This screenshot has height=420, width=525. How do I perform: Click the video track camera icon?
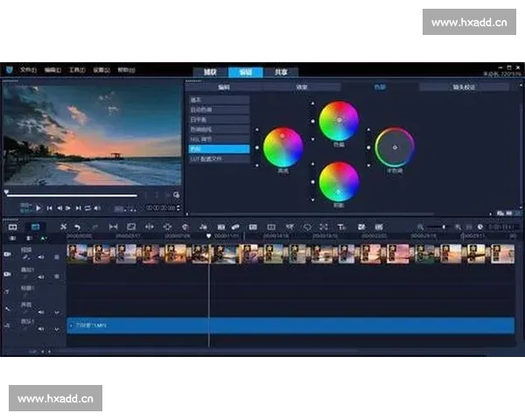pyautogui.click(x=8, y=254)
